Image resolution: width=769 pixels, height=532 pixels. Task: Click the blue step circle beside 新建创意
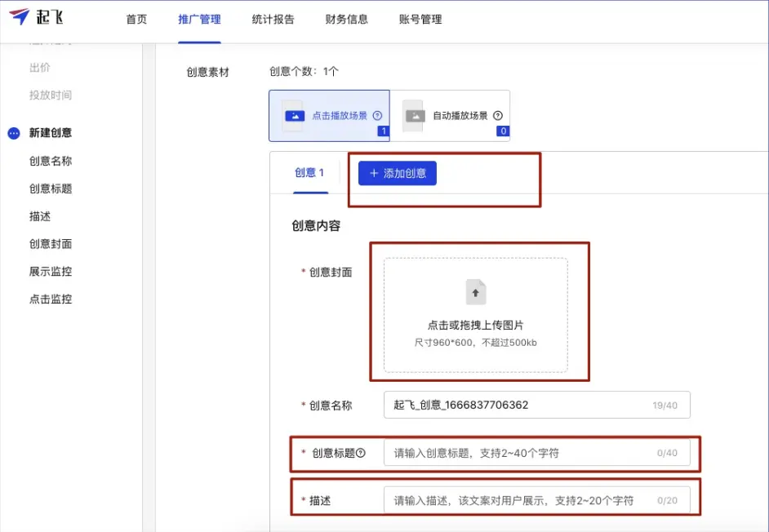(14, 133)
